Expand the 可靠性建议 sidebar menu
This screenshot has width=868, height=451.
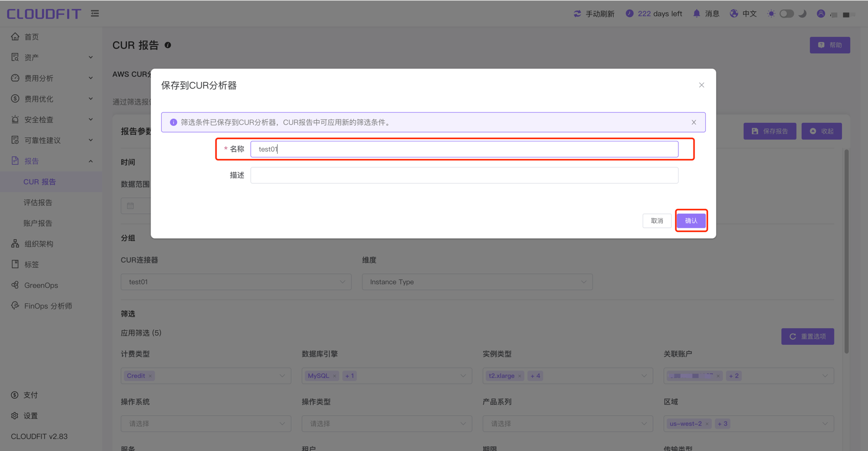(51, 140)
